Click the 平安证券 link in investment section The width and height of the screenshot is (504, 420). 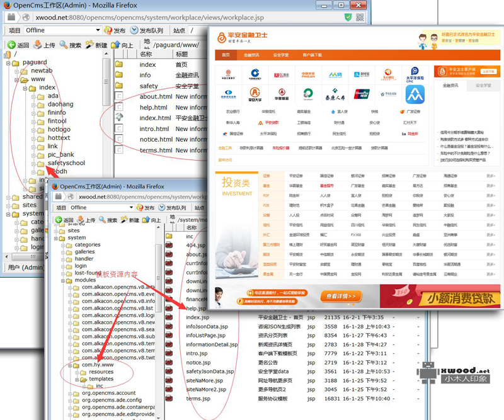(x=295, y=176)
